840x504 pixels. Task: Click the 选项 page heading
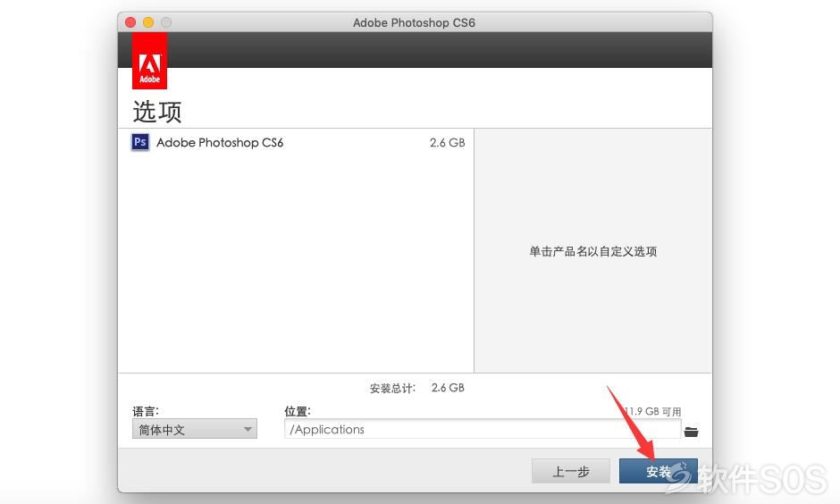tap(157, 112)
